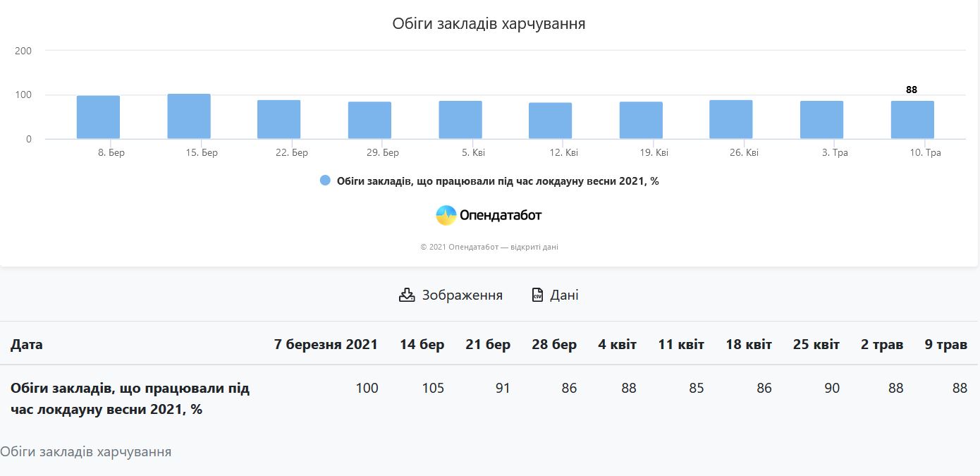Click the CSV file icon next to Дані
The width and height of the screenshot is (980, 476).
537,295
